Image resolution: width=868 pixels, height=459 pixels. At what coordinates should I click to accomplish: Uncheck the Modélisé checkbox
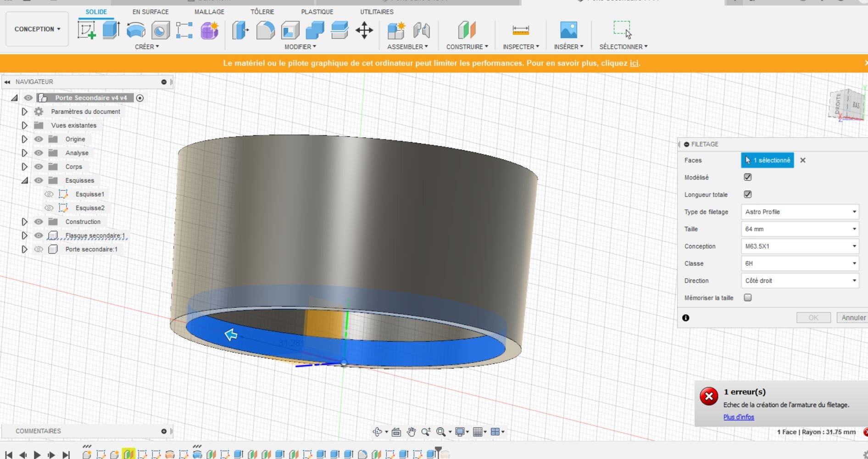point(748,177)
